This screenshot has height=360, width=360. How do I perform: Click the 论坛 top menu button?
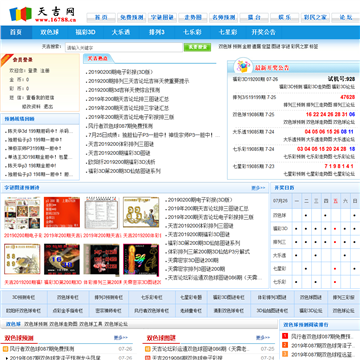346,17
